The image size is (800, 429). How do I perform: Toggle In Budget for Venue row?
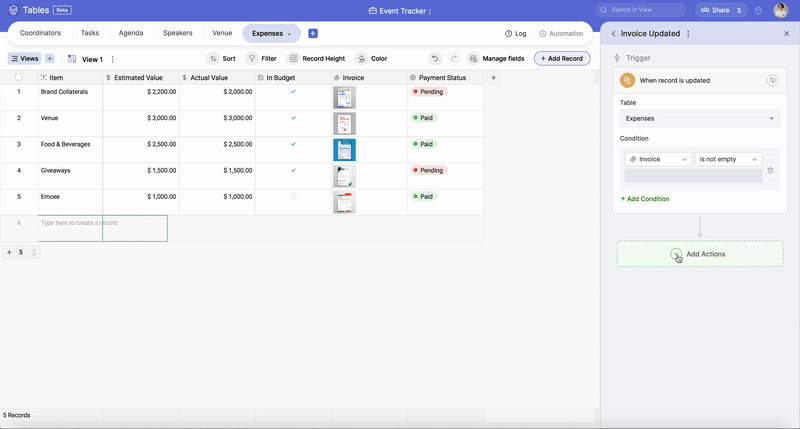293,118
